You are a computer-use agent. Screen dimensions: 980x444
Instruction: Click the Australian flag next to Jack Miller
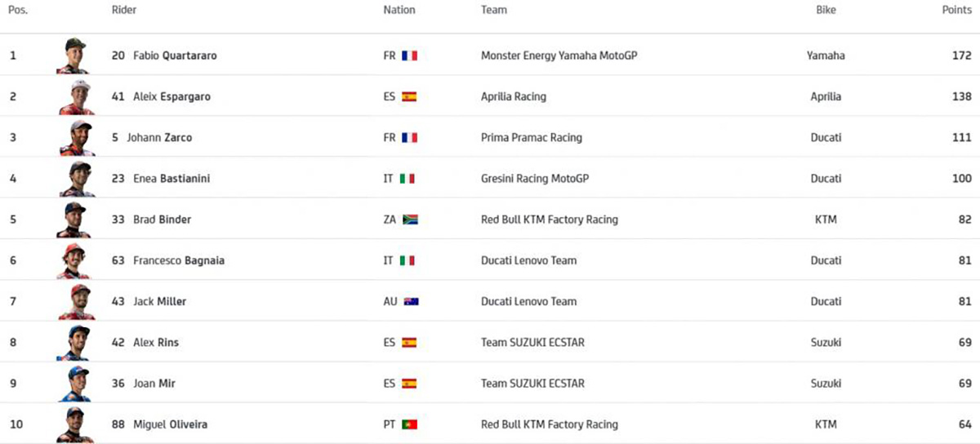coord(411,301)
